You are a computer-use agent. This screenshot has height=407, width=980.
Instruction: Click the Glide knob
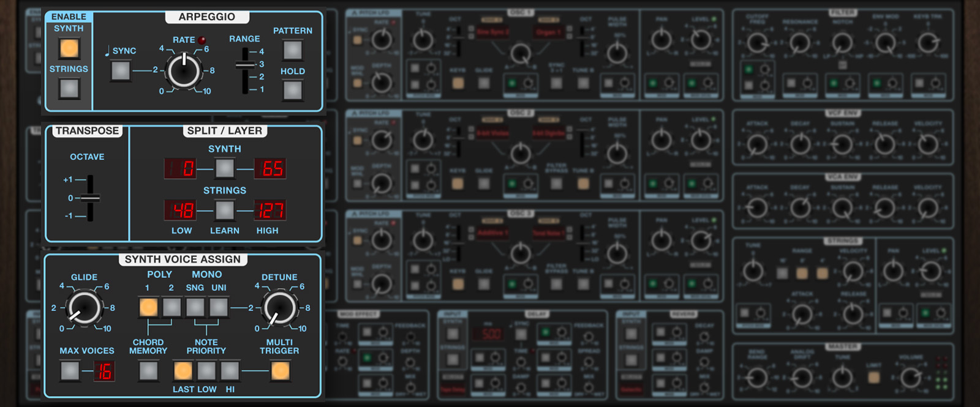84,307
